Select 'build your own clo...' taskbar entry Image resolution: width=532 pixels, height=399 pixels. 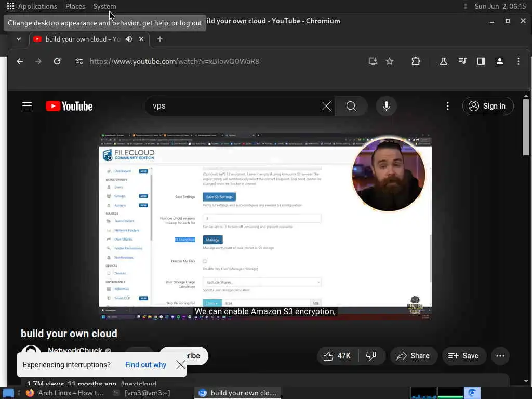tap(237, 393)
